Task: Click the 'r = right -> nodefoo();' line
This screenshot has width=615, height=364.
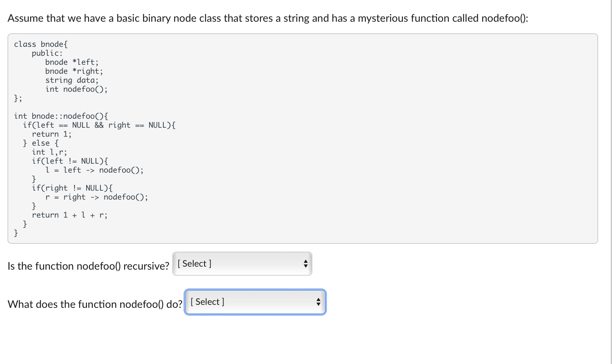Action: point(97,197)
